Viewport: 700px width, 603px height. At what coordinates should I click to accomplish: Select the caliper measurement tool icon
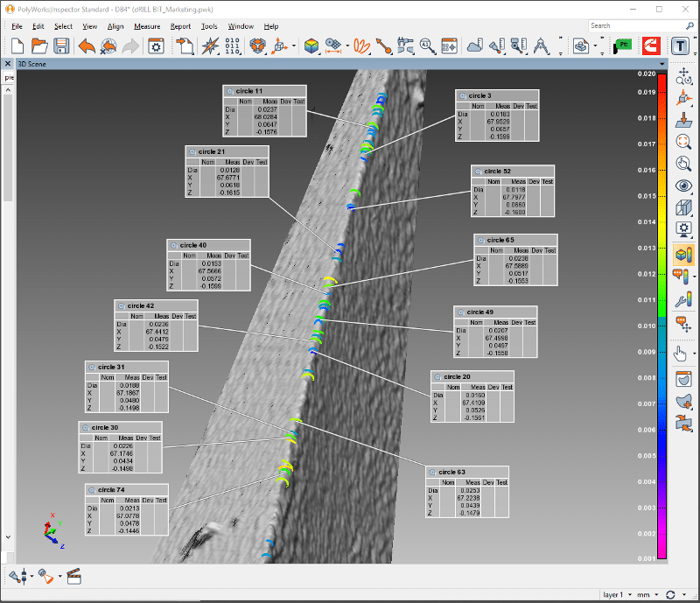(405, 46)
